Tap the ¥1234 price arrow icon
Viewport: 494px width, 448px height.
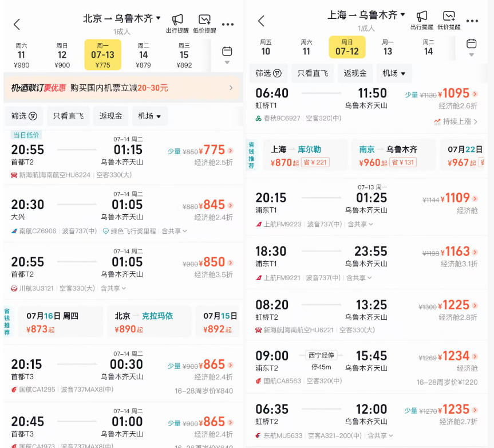475,356
